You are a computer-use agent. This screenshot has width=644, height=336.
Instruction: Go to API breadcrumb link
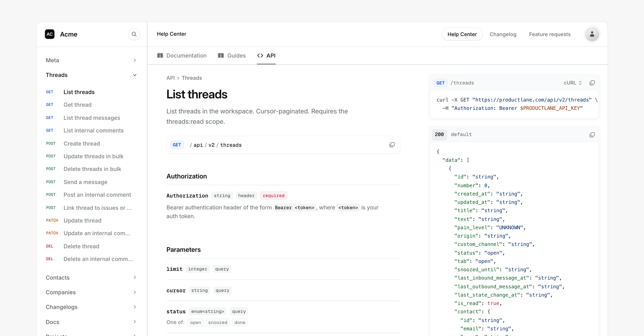coord(170,78)
